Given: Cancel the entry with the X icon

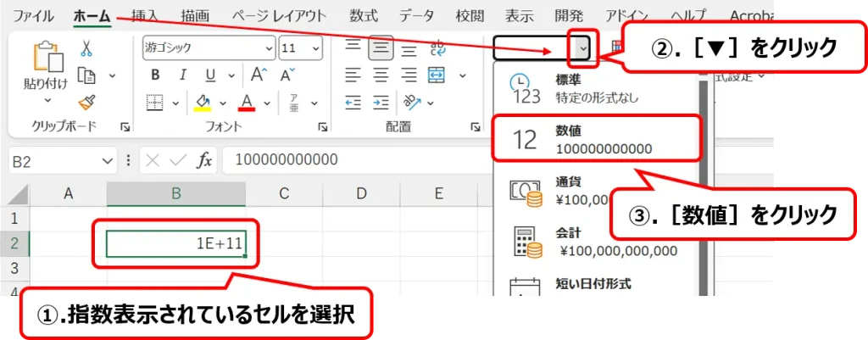Looking at the screenshot, I should pos(153,160).
